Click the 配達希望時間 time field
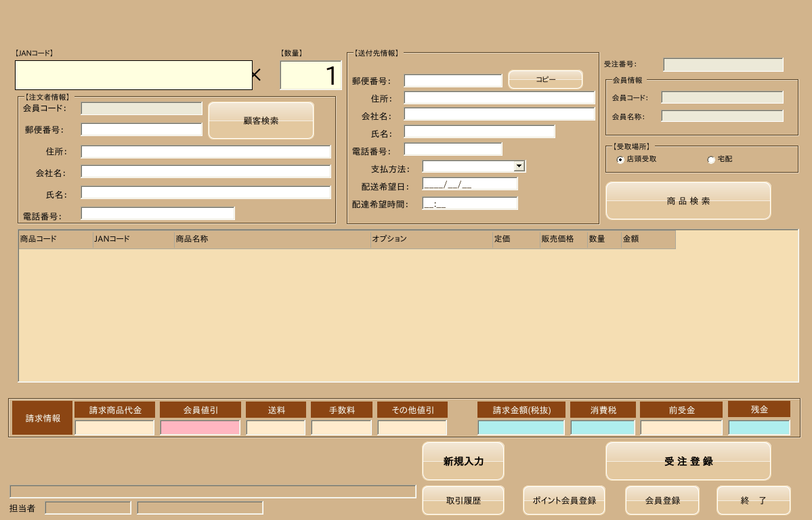The width and height of the screenshot is (812, 520). (x=470, y=204)
